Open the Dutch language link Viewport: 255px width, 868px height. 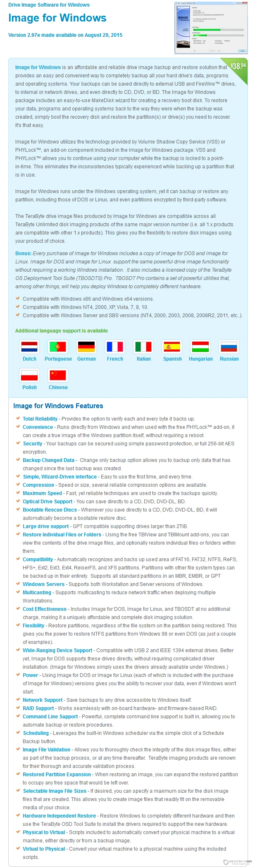point(29,359)
